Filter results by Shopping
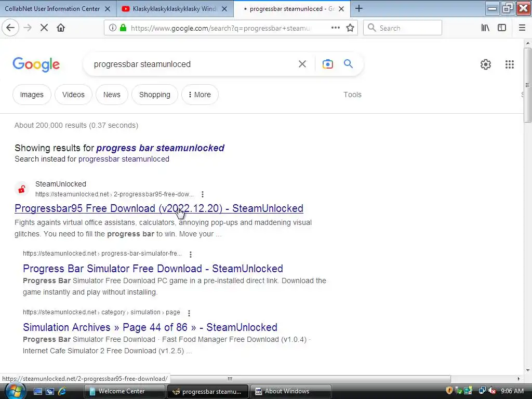532x399 pixels. pos(155,95)
